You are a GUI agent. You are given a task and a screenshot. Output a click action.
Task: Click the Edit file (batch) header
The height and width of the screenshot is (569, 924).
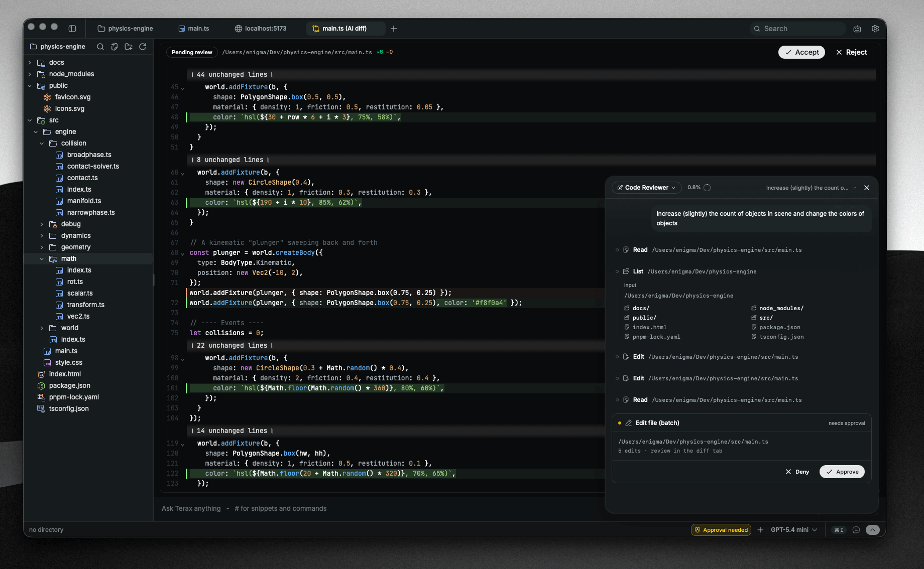click(741, 423)
